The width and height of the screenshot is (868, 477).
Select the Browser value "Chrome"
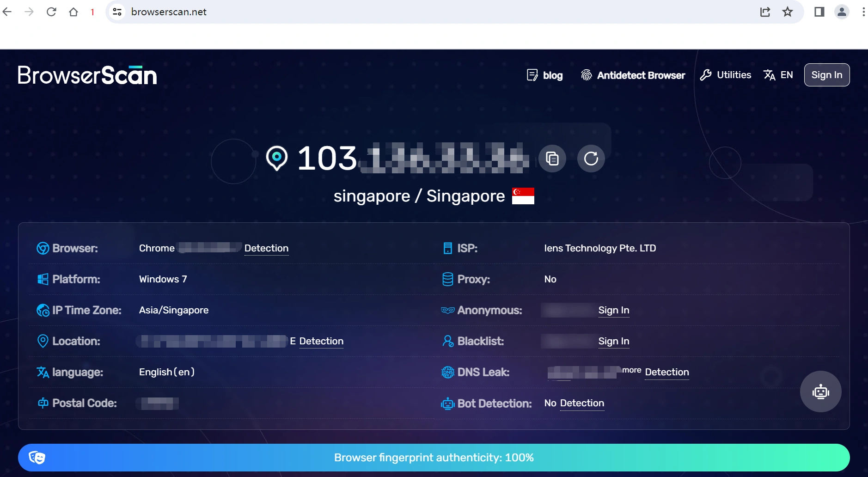157,248
